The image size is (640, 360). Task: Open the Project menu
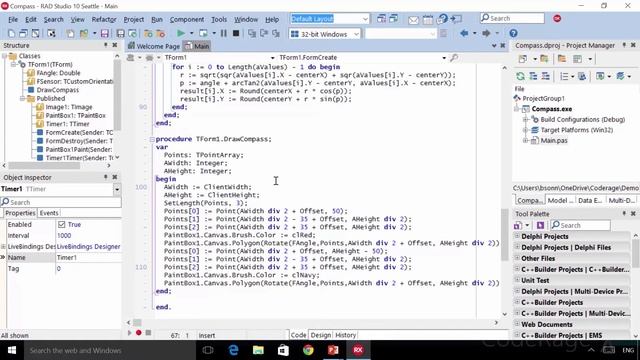tap(134, 19)
